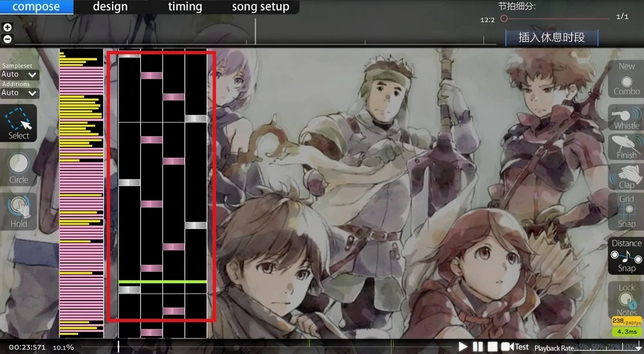Switch to the compose tab
The width and height of the screenshot is (644, 354).
pos(36,7)
